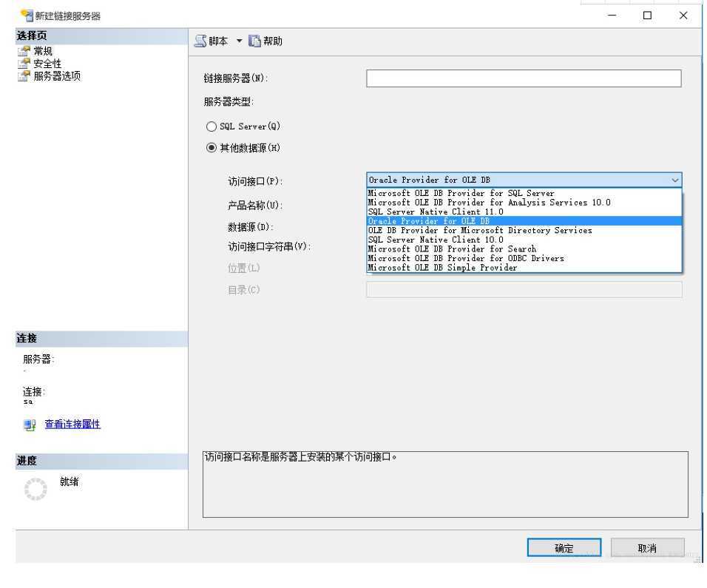
Task: Choose OLE DB Provider for Analysis Services 10.0
Action: click(524, 203)
